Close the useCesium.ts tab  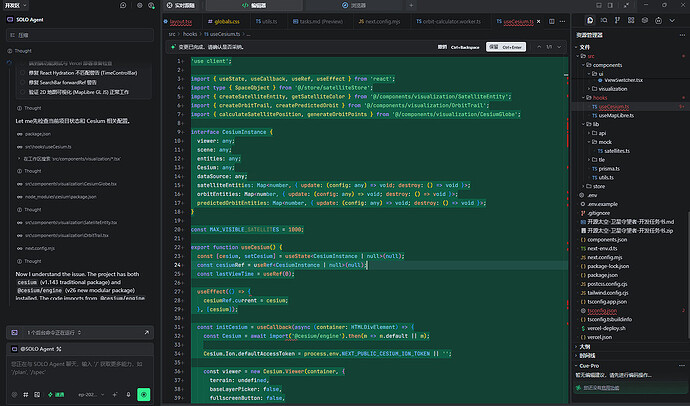[x=539, y=21]
